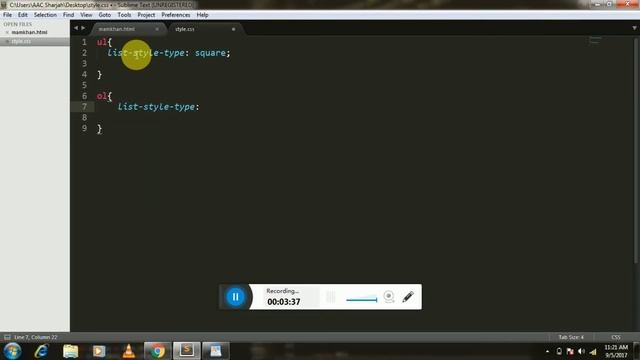
Task: Open the Project menu
Action: [x=146, y=15]
